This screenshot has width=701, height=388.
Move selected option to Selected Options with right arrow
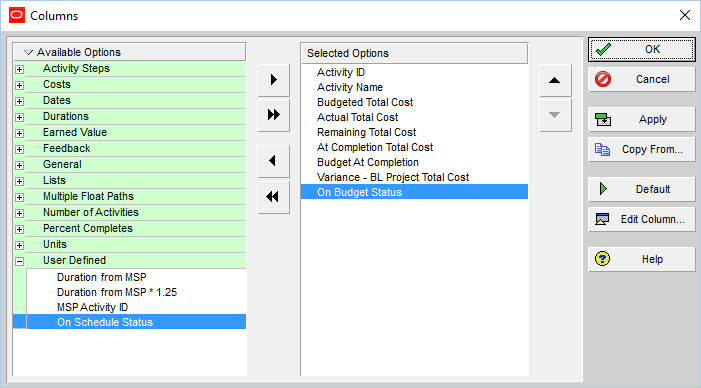(x=274, y=80)
